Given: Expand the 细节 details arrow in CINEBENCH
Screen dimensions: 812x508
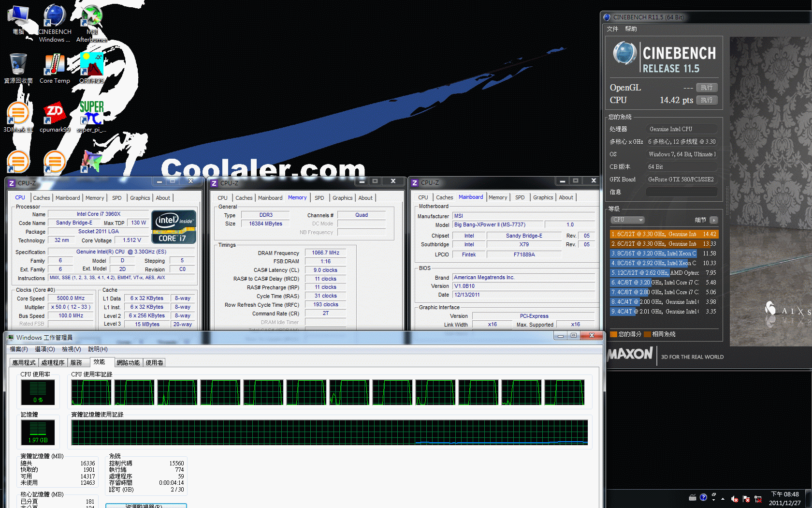Looking at the screenshot, I should [713, 220].
